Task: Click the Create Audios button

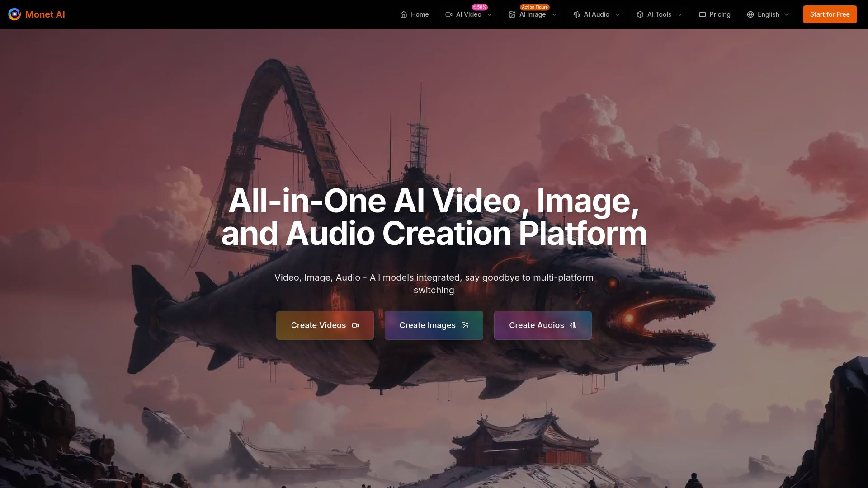Action: pyautogui.click(x=542, y=325)
